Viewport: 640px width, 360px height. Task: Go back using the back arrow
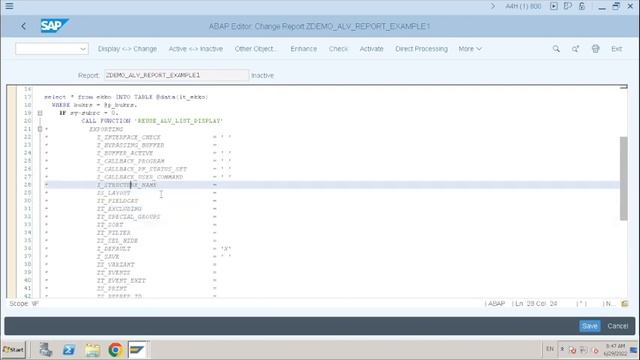pos(24,27)
